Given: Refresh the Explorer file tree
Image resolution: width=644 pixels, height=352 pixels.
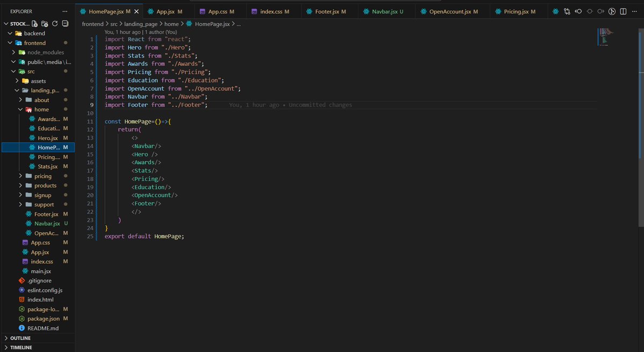Looking at the screenshot, I should coord(55,24).
